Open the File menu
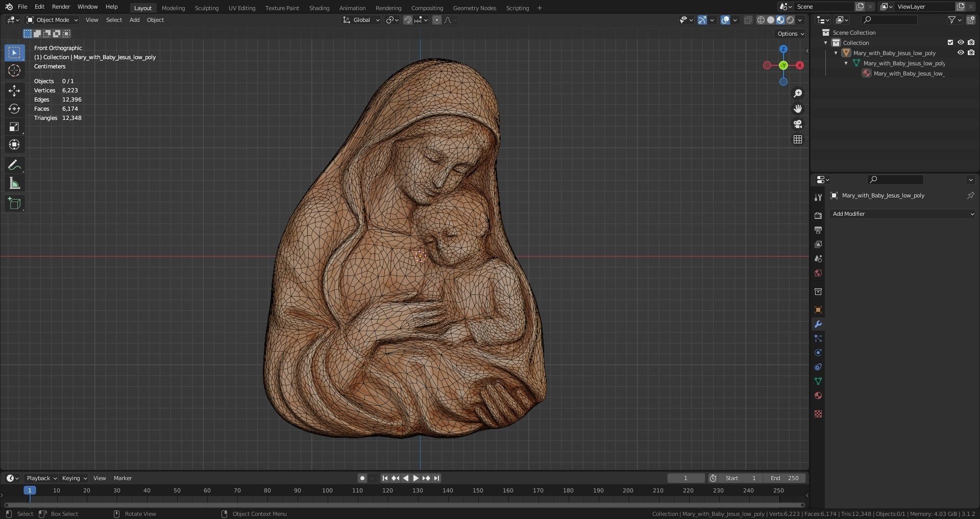 click(22, 7)
